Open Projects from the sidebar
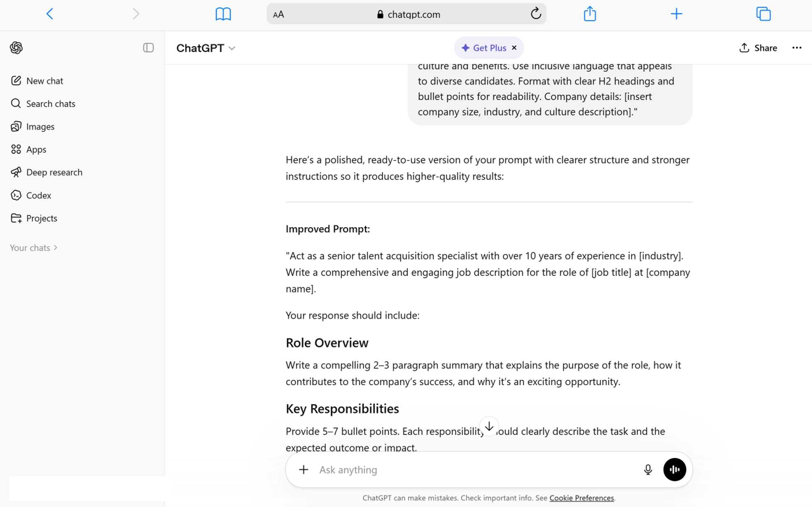Image resolution: width=812 pixels, height=507 pixels. click(34, 218)
